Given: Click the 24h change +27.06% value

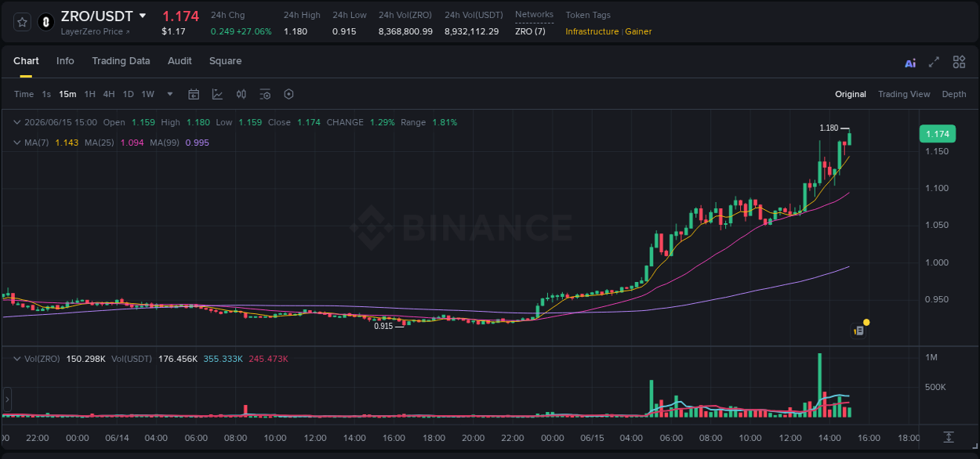Looking at the screenshot, I should (x=255, y=31).
